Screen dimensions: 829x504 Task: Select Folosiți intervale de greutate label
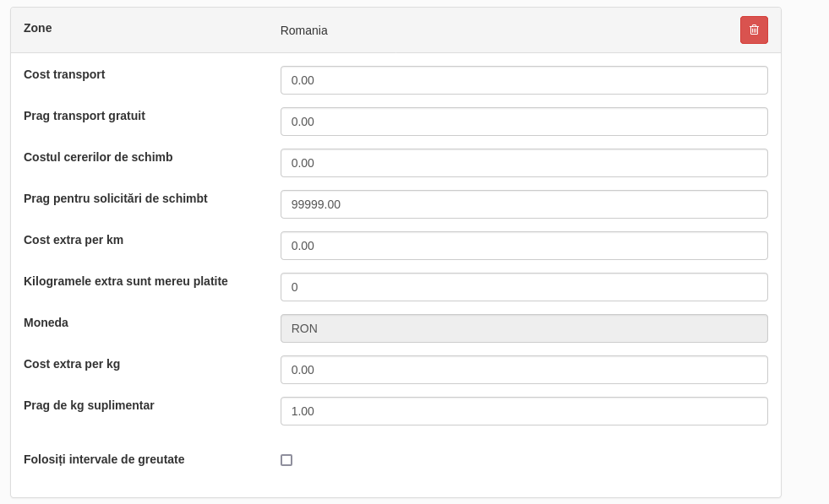[104, 459]
